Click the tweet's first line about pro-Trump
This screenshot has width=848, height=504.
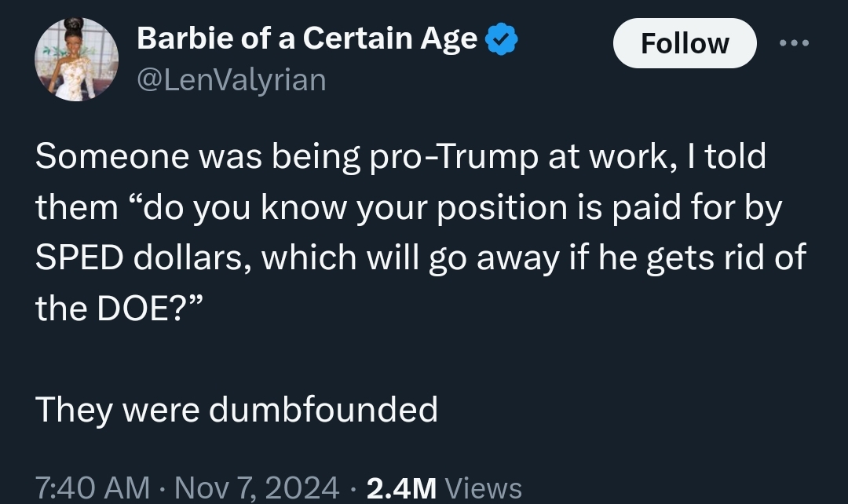400,156
